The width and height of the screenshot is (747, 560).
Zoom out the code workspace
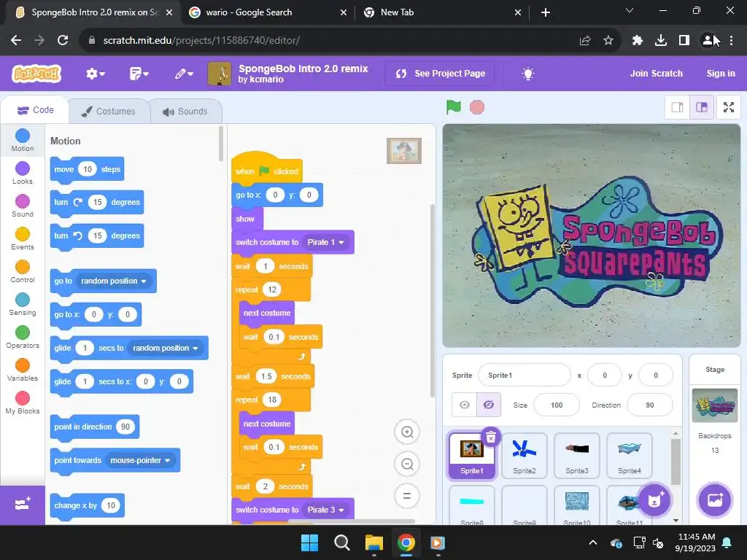[x=407, y=464]
